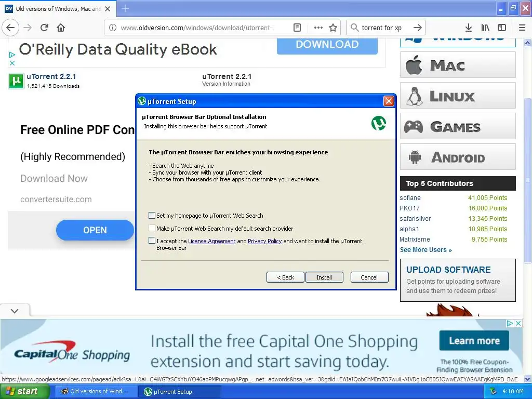Image resolution: width=532 pixels, height=399 pixels.
Task: Check Make µTorrent Web Search default provider
Action: (x=152, y=229)
